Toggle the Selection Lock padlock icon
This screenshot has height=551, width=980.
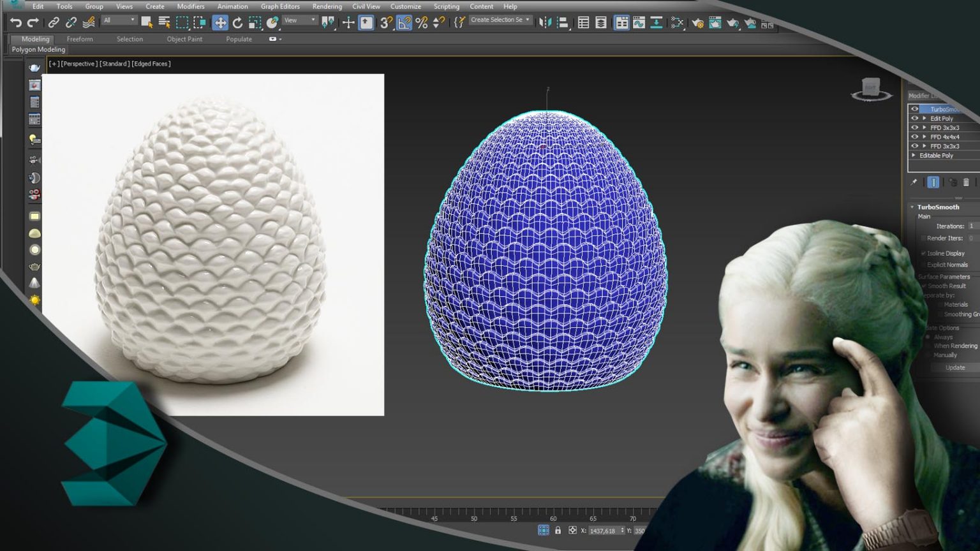pos(558,531)
